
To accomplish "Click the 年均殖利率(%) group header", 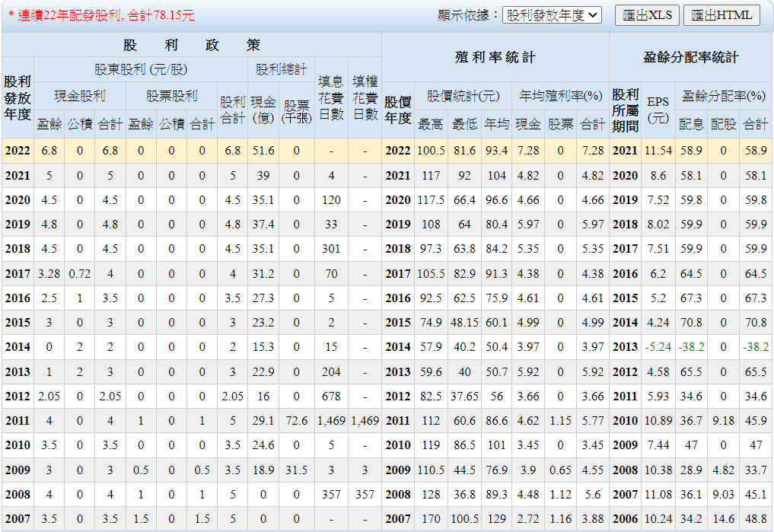I will pyautogui.click(x=560, y=96).
